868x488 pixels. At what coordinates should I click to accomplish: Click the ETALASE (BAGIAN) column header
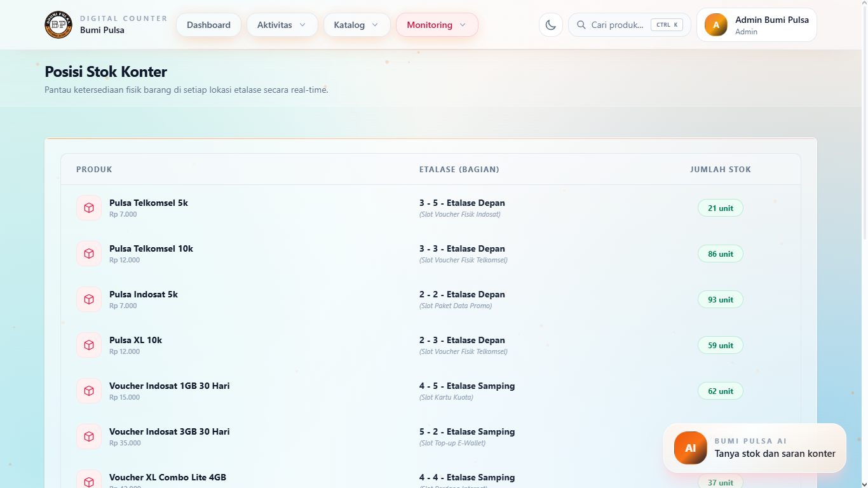(459, 170)
